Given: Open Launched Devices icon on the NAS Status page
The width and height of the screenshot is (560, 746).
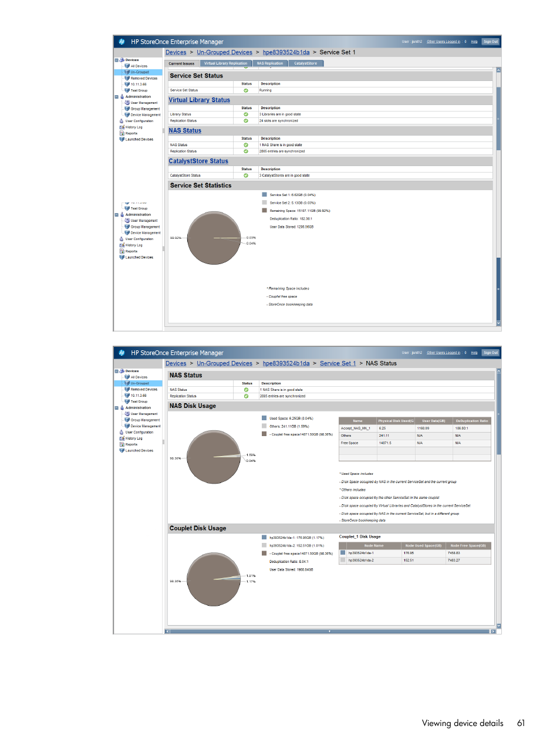Looking at the screenshot, I should [122, 450].
